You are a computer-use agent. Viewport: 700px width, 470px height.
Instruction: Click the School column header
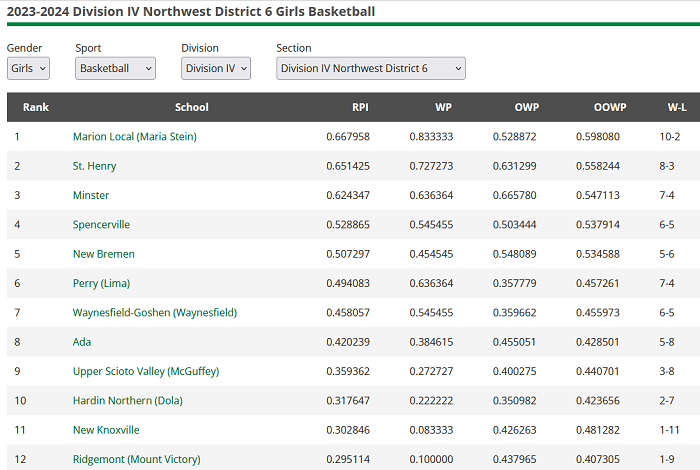click(x=191, y=107)
